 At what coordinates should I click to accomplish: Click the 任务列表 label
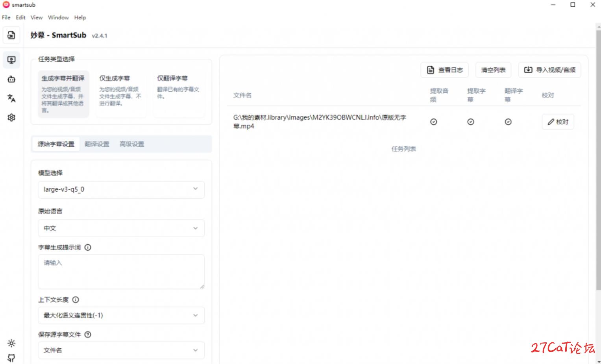tap(403, 149)
